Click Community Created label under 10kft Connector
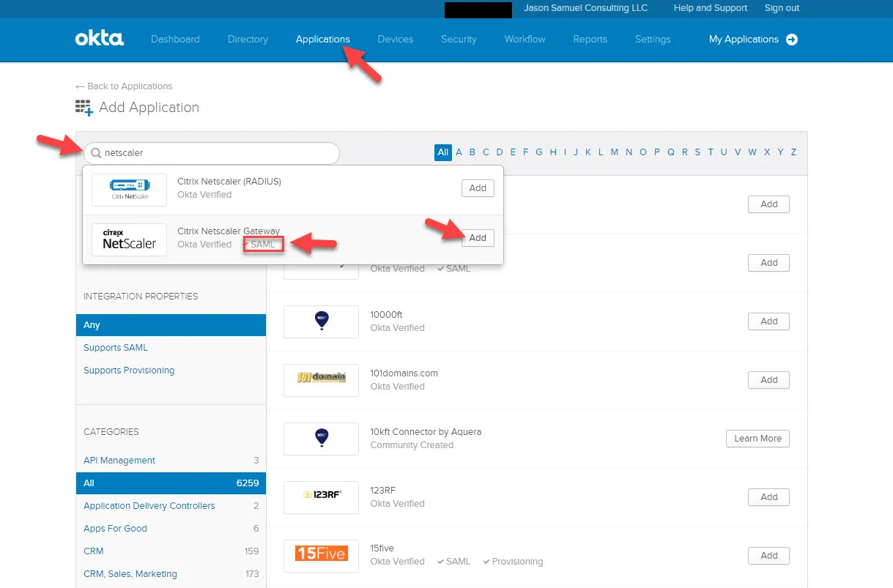The image size is (893, 588). point(412,445)
